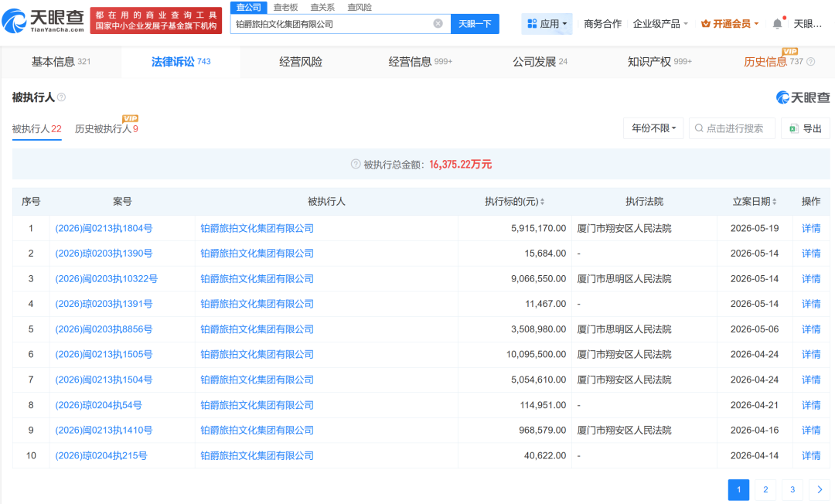Open the 经营信息 tab
This screenshot has height=504, width=835.
pyautogui.click(x=420, y=62)
